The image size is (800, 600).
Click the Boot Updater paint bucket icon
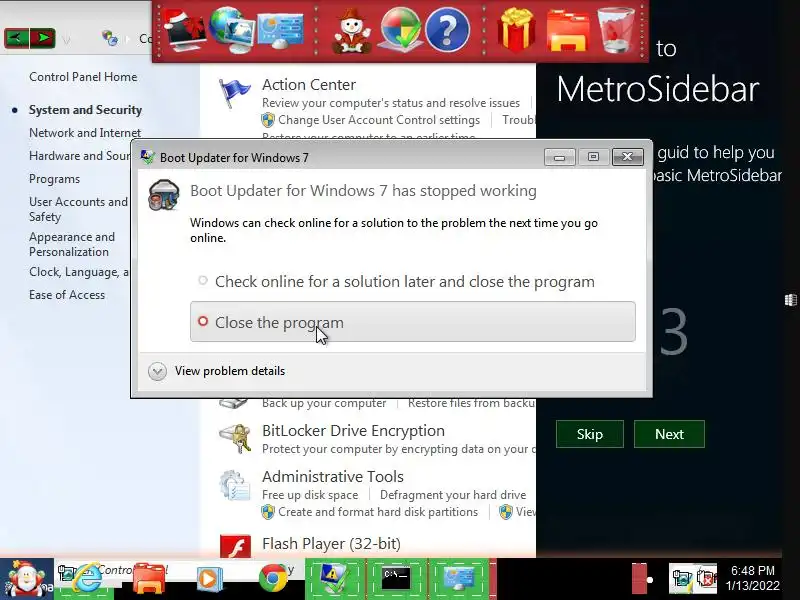coord(163,194)
